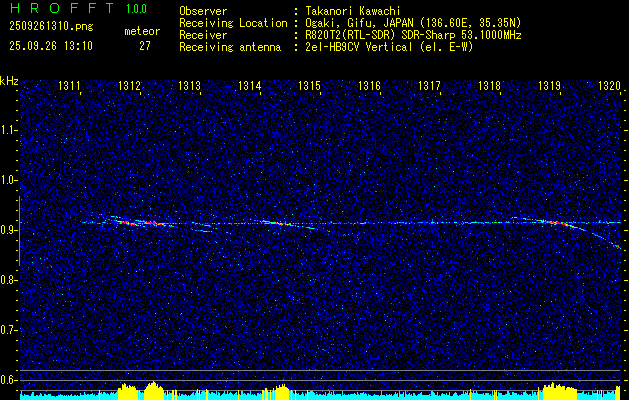Select the 1317 time marker
Image resolution: width=629 pixels, height=400 pixels.
pyautogui.click(x=429, y=87)
